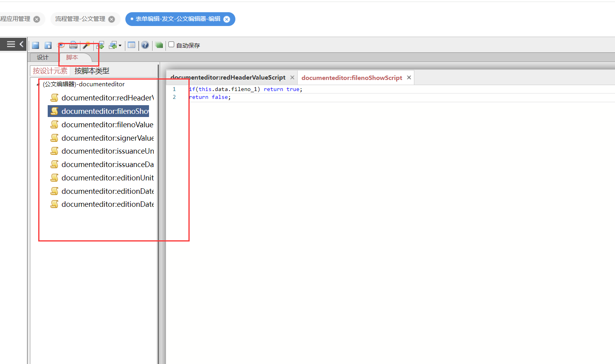The width and height of the screenshot is (615, 364).
Task: Launch the magic wand wizard tool
Action: click(x=86, y=45)
